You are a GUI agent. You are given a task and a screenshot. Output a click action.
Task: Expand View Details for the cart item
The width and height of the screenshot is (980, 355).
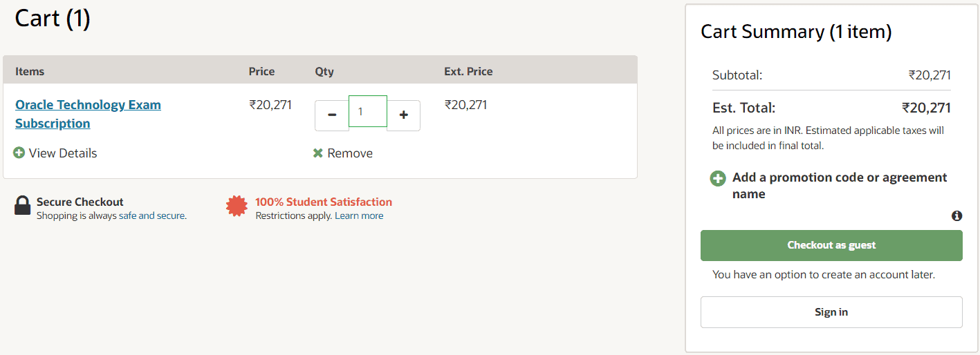coord(63,153)
